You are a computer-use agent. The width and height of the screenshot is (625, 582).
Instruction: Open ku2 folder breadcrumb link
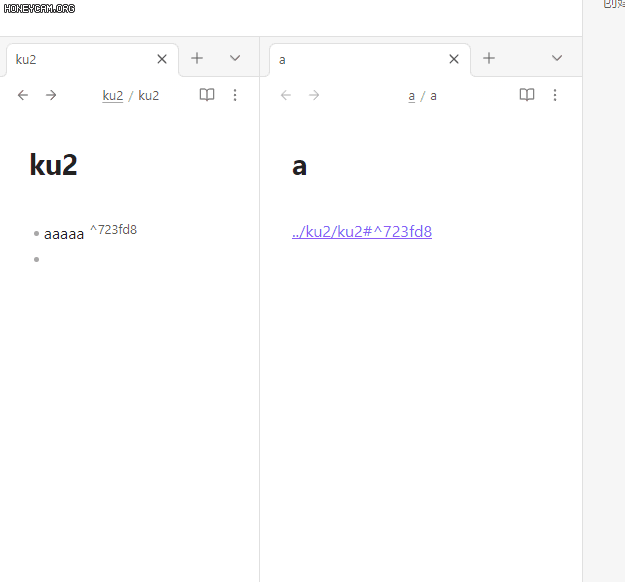pyautogui.click(x=112, y=96)
